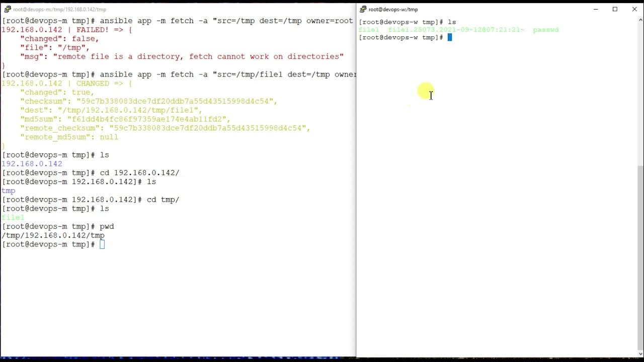Open PuTTY system menu icon of devops-w window
The height and width of the screenshot is (362, 644).
click(363, 9)
